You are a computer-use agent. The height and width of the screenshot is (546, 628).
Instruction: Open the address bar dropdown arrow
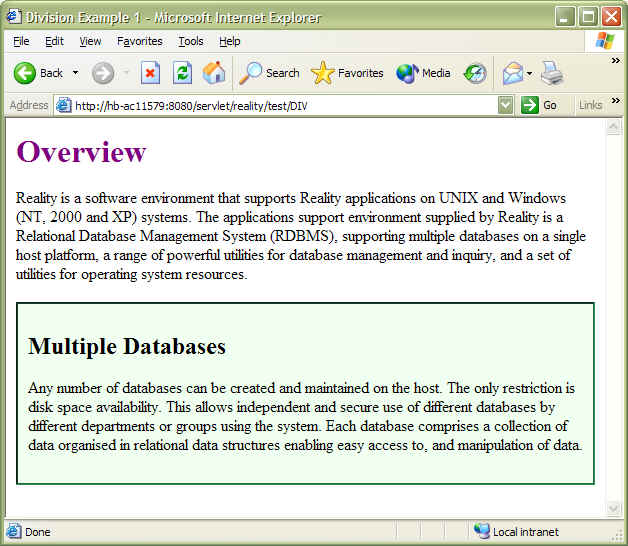(505, 105)
